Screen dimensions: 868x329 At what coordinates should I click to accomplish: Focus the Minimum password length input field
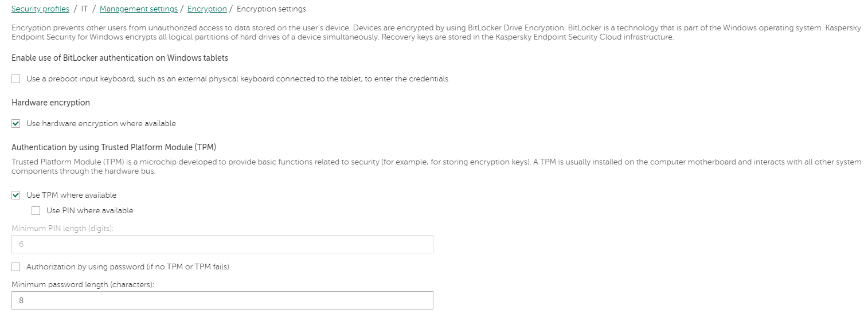click(x=222, y=300)
